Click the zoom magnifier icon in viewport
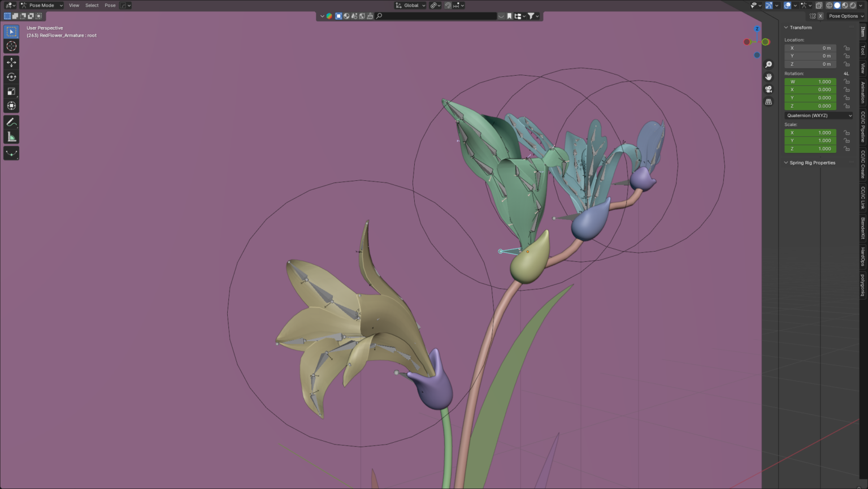Viewport: 868px width, 489px height. click(x=769, y=64)
